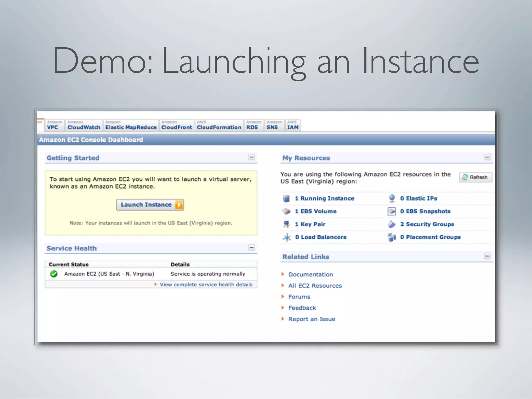This screenshot has height=399, width=532.
Task: Open the Amazon RDS tab
Action: (x=254, y=125)
